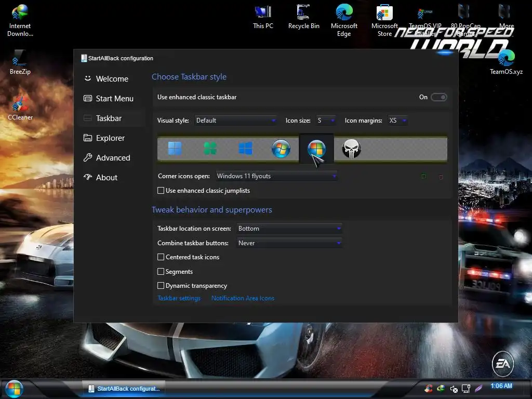Click the Choose Taskbar style heading
The image size is (532, 399).
coord(189,77)
